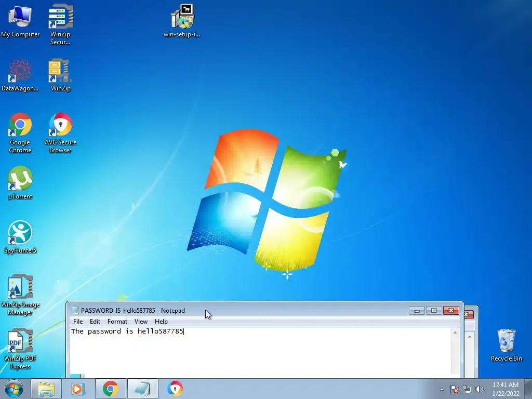Click scrollbar up arrow of the background window
The image size is (532, 399).
[470, 337]
